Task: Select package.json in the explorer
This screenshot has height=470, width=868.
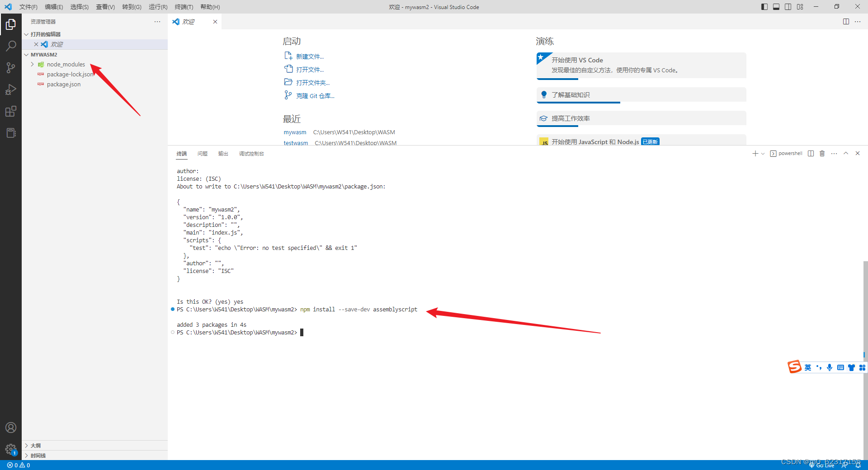Action: [x=63, y=84]
